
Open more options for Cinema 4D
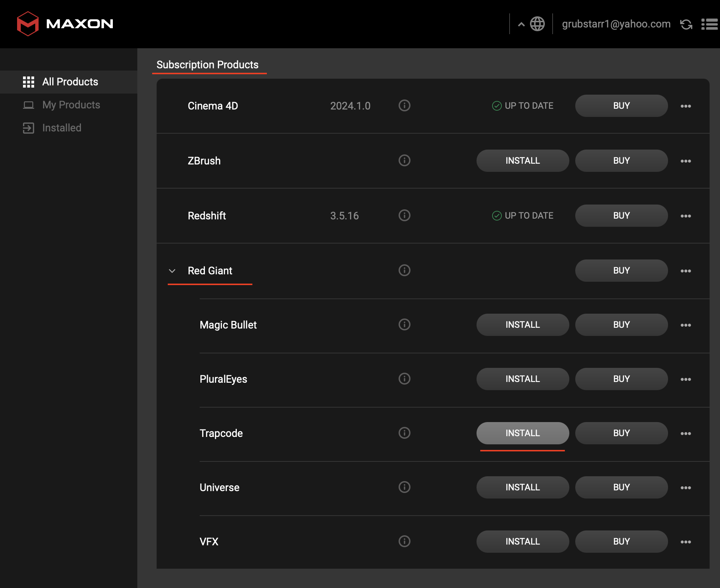685,106
